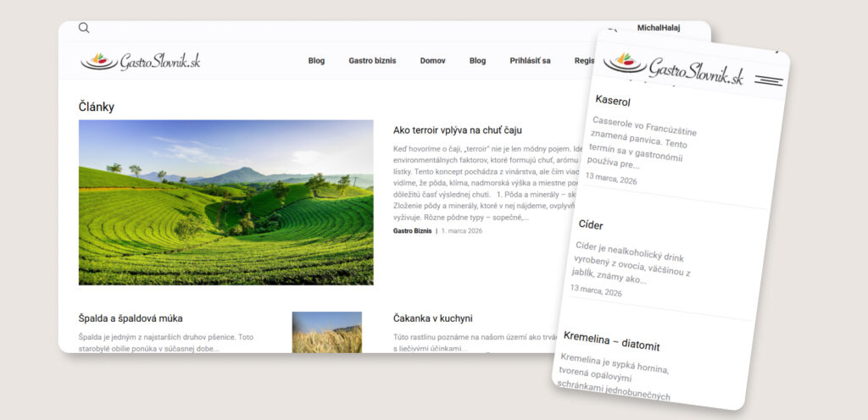This screenshot has width=868, height=420.
Task: Open the hamburger menu in mobile view
Action: pyautogui.click(x=768, y=81)
